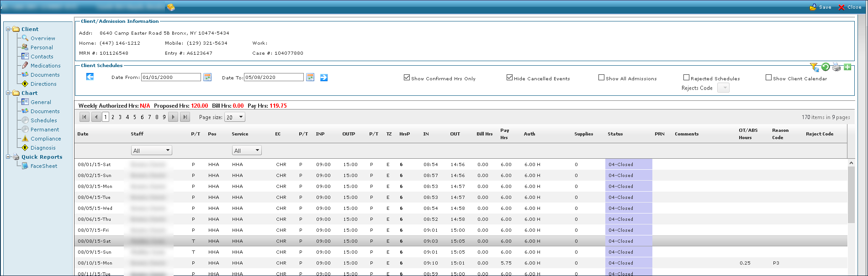Click the filter refresh funnel icon
868x276 pixels.
pyautogui.click(x=814, y=68)
